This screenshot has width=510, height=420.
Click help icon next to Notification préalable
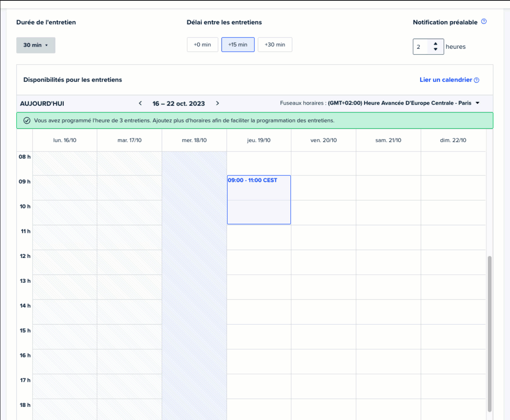coord(484,22)
